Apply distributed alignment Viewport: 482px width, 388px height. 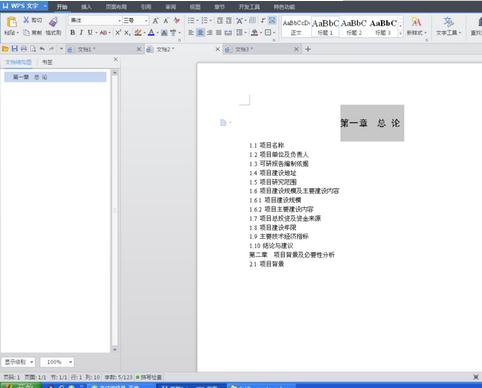(228, 33)
